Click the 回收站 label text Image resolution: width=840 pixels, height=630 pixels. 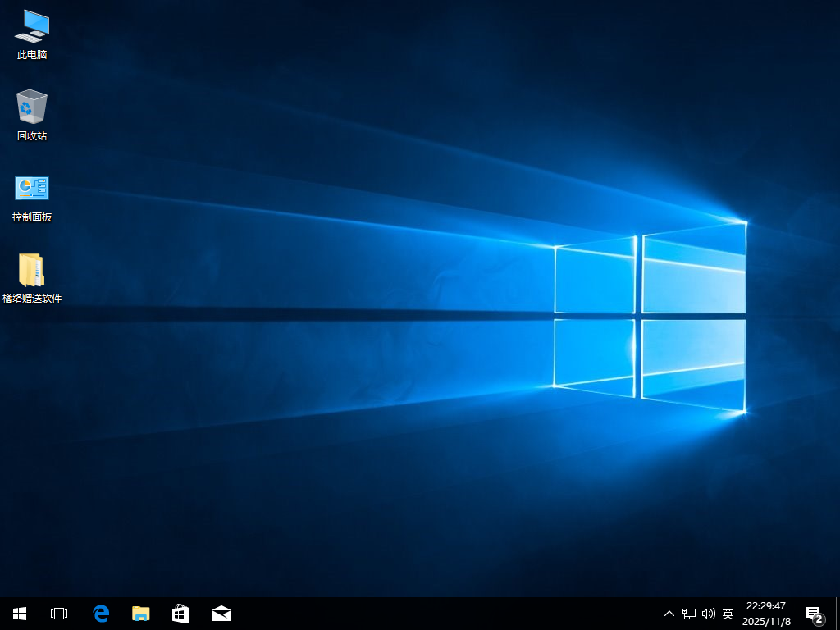coord(32,136)
